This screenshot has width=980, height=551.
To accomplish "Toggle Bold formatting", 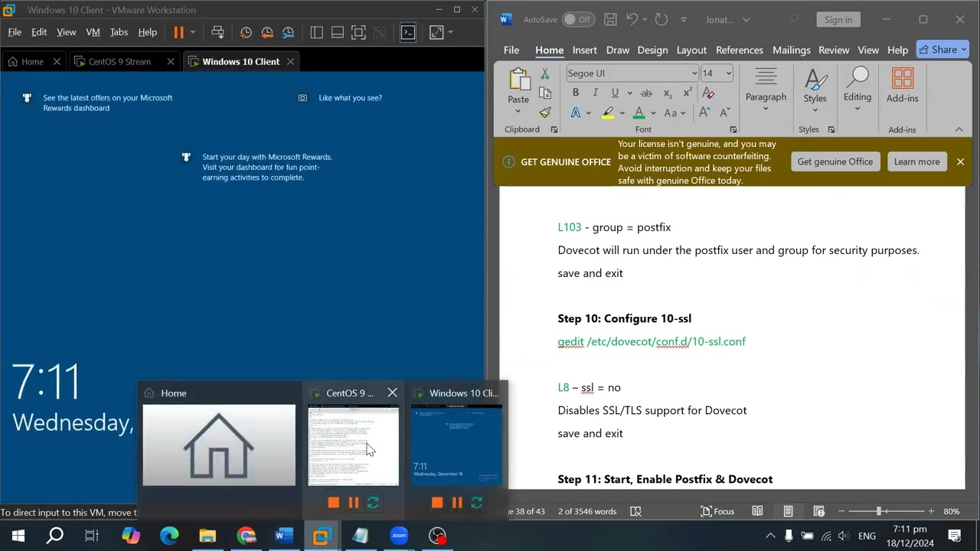I will 576,93.
